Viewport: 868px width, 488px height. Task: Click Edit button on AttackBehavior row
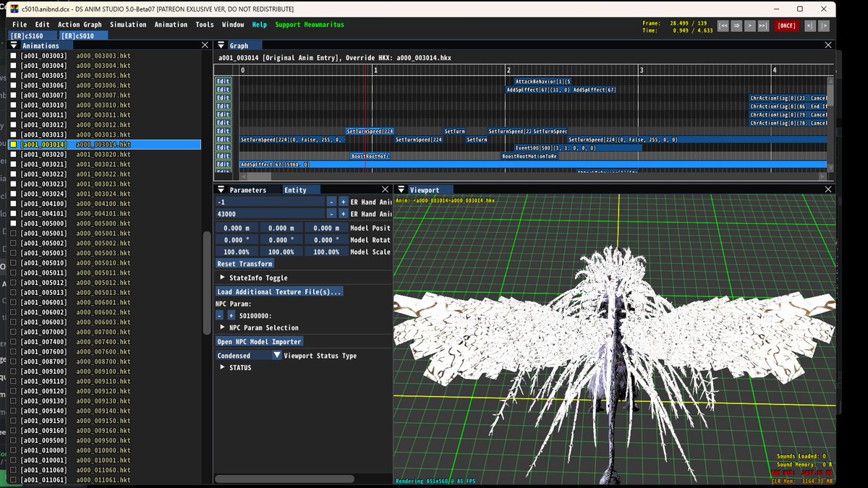point(224,81)
